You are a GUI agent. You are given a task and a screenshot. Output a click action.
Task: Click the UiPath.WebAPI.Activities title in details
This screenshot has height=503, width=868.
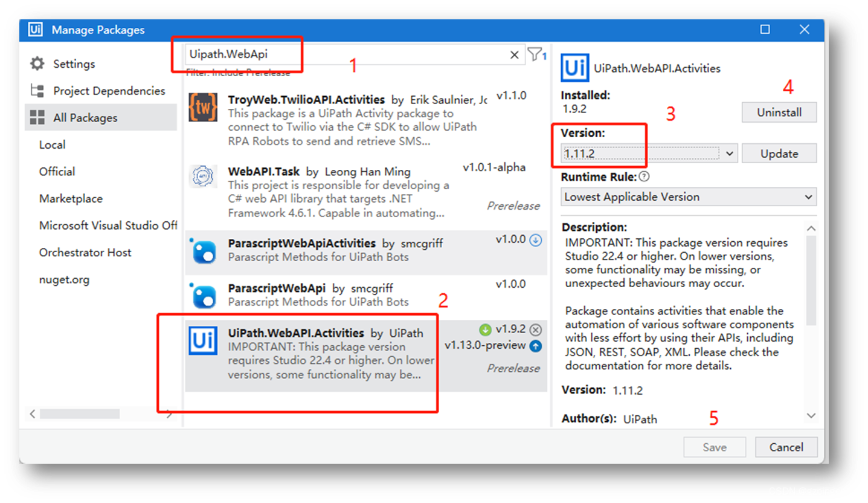coord(657,68)
